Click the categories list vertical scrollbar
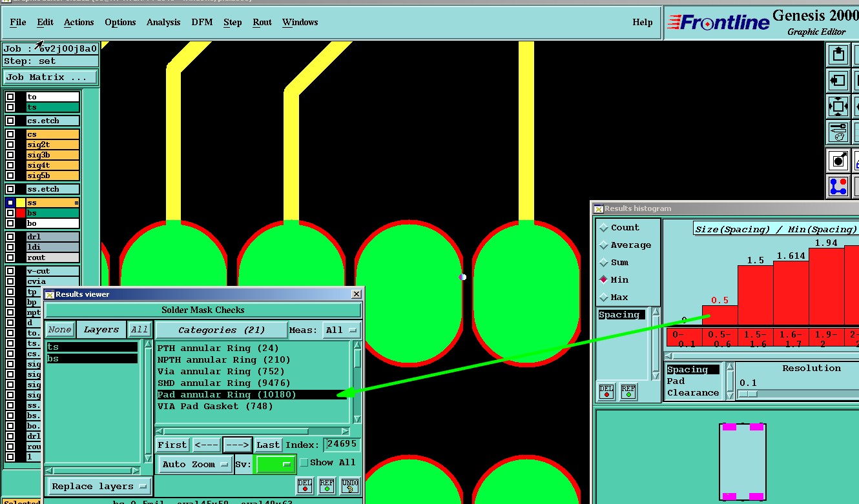859x504 pixels. (357, 382)
